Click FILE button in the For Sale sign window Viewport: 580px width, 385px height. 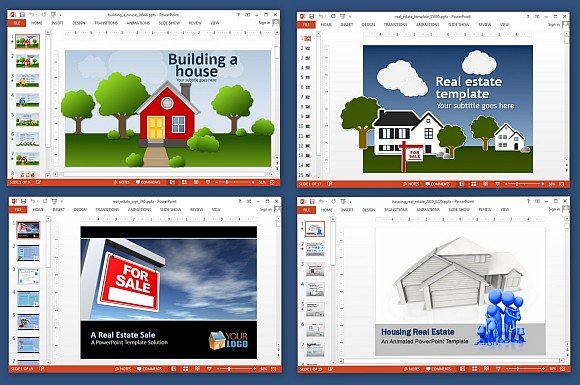coord(18,209)
